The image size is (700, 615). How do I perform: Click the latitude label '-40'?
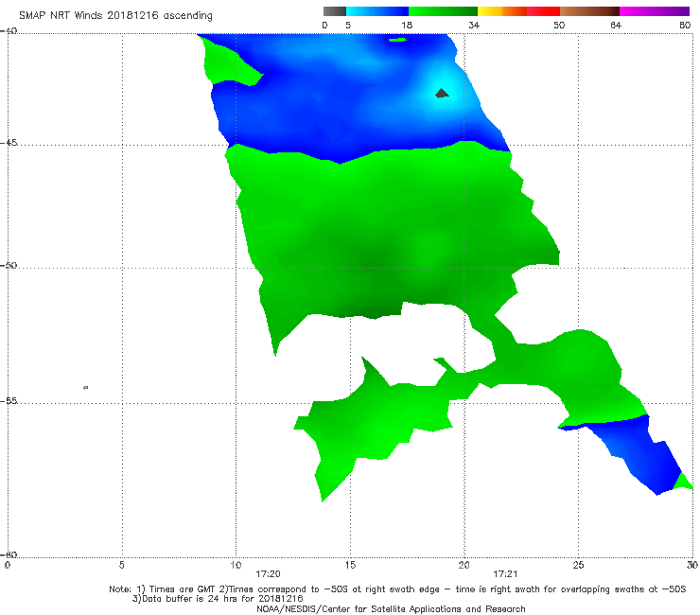point(9,31)
